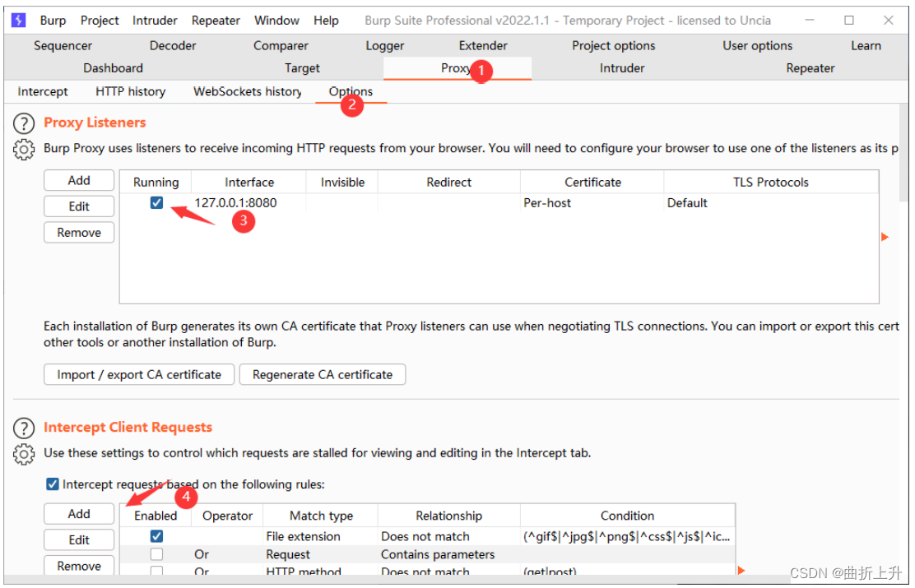Image resolution: width=915 pixels, height=588 pixels.
Task: Open the Window menu
Action: (277, 21)
